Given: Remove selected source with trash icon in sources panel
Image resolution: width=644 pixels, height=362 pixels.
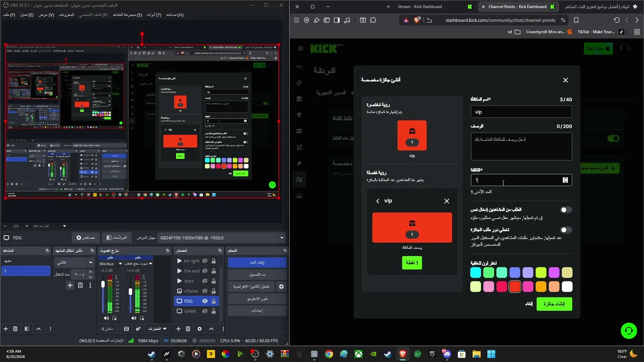Looking at the screenshot, I should coord(188,329).
